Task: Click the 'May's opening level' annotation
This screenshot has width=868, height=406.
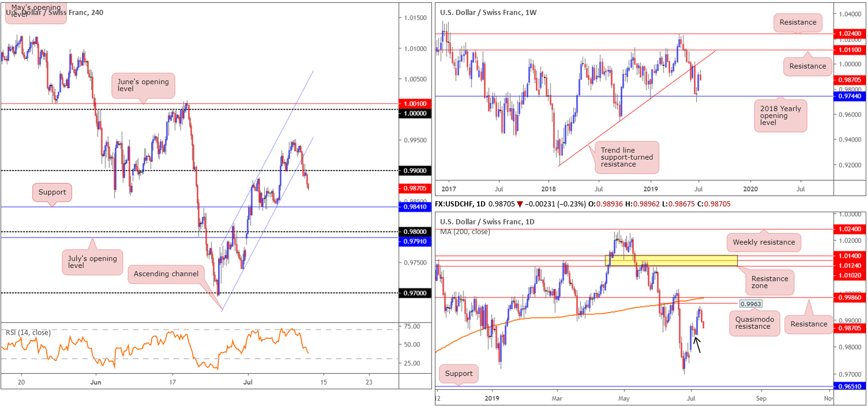Action: coord(36,12)
